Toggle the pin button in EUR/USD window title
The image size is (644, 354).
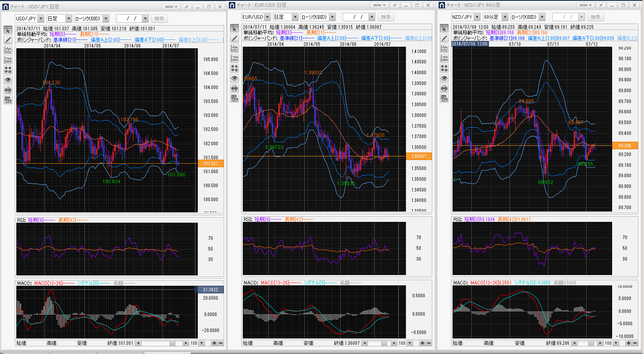pos(394,5)
